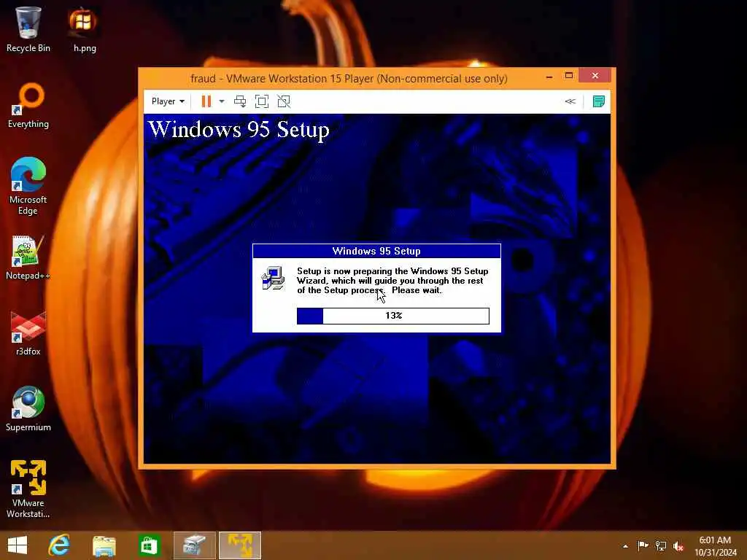The width and height of the screenshot is (747, 560).
Task: Click the muted volume tray icon
Action: (x=678, y=546)
